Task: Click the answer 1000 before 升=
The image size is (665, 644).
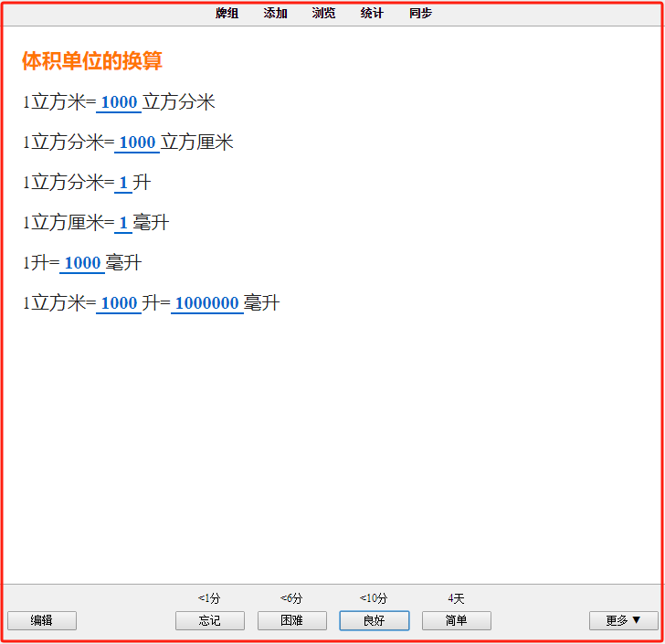Action: point(119,303)
